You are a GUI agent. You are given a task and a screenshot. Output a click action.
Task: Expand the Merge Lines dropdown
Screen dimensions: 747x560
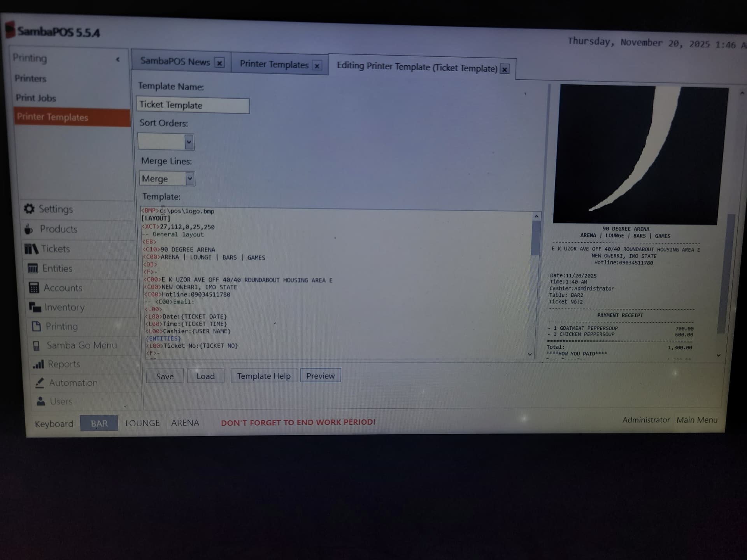(189, 179)
